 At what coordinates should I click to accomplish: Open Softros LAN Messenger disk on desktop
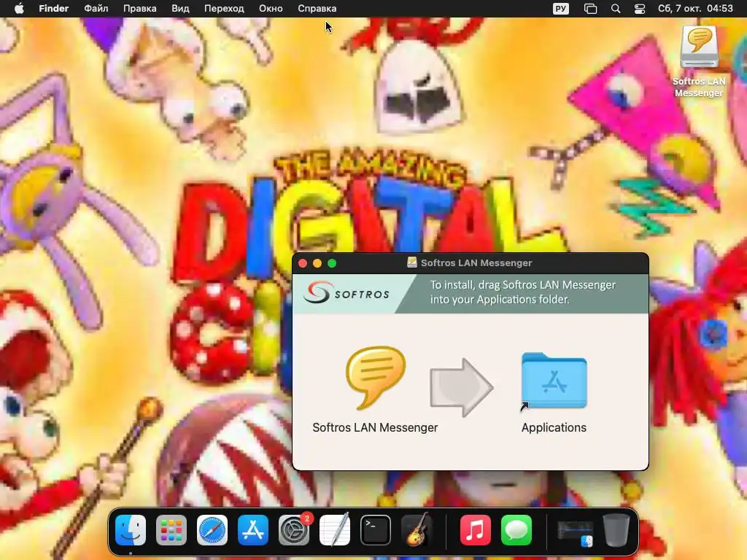[699, 47]
